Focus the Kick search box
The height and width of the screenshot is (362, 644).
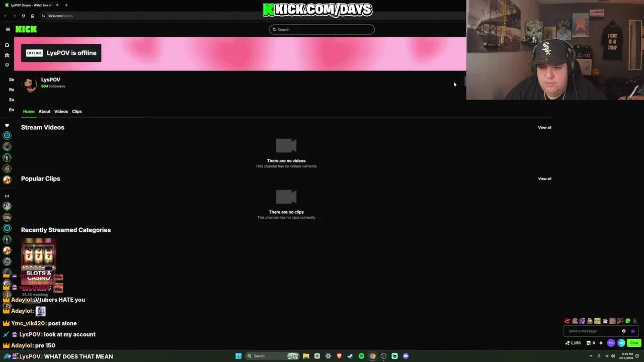pos(322,30)
